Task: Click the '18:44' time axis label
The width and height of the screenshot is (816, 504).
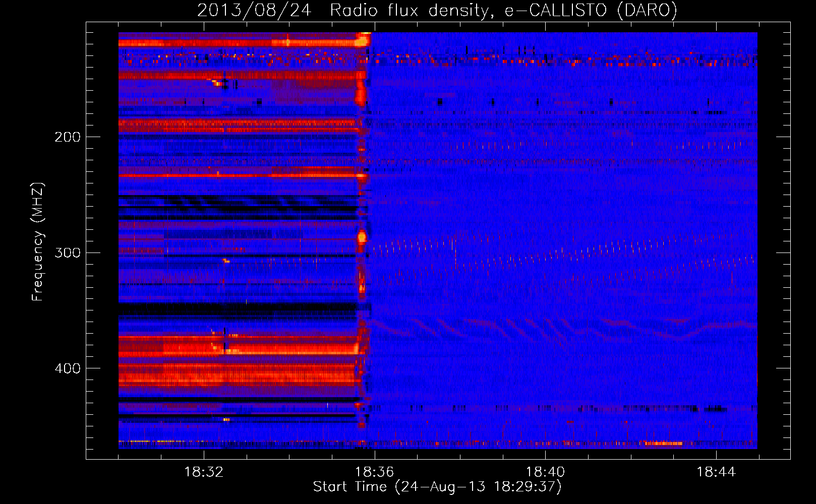Action: [x=716, y=472]
